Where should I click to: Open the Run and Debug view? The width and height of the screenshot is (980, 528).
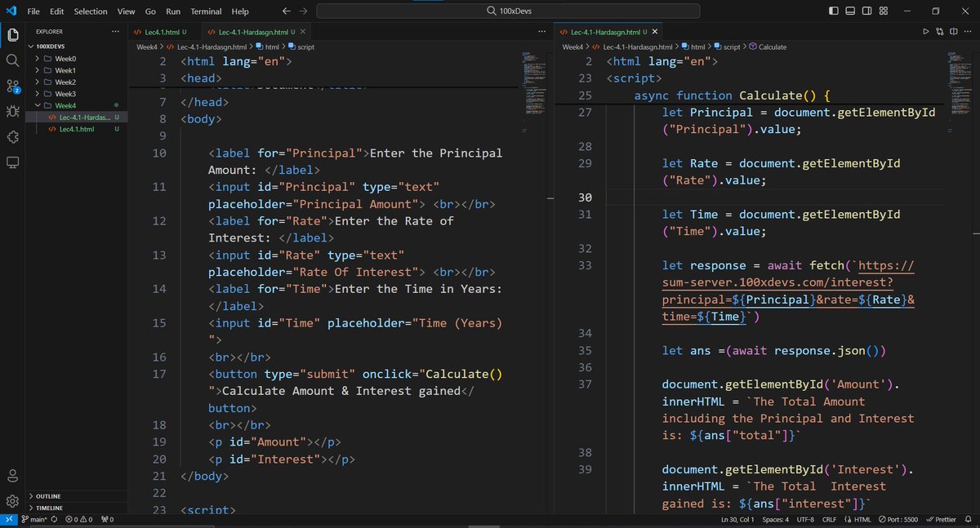click(x=12, y=112)
